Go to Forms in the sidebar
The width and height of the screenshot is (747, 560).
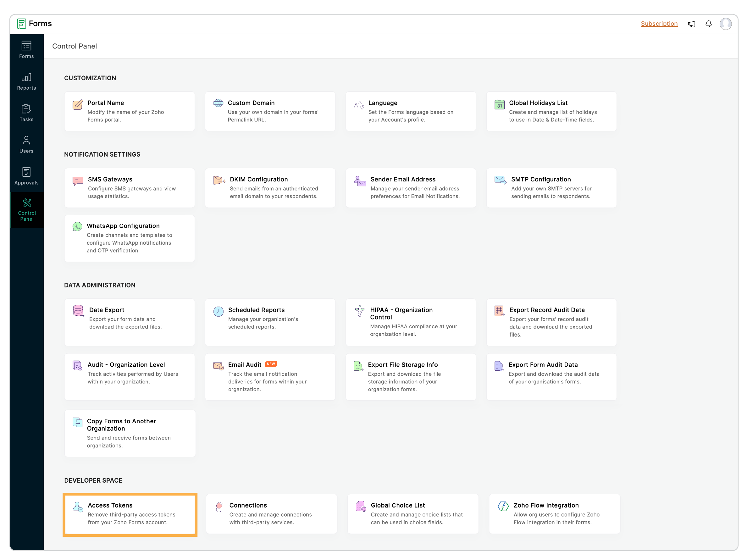coord(26,50)
